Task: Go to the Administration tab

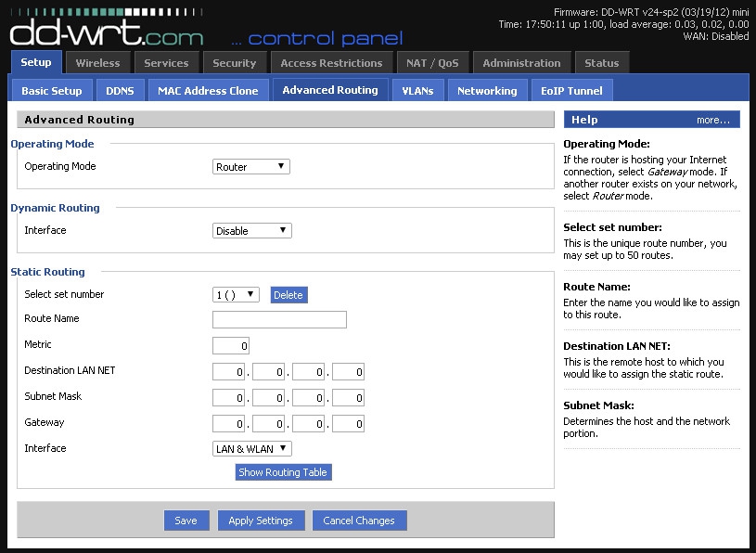Action: [x=521, y=63]
